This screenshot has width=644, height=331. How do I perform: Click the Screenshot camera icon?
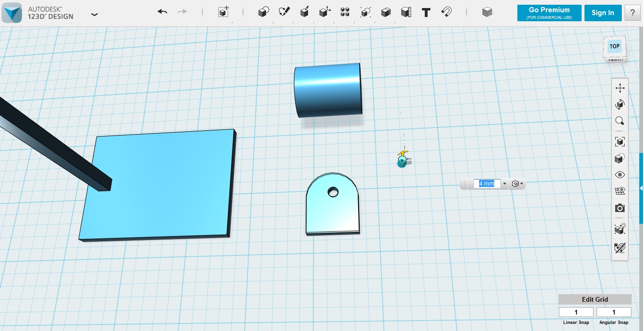pyautogui.click(x=620, y=208)
